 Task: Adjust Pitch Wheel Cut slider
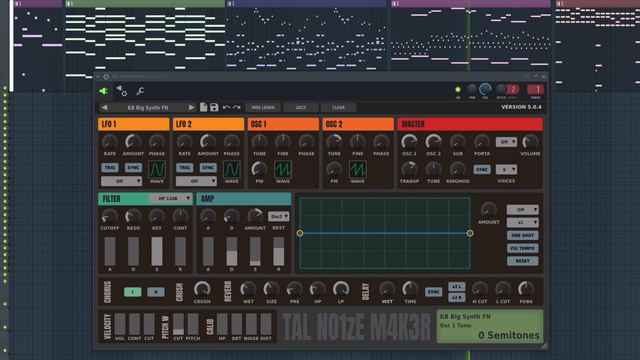click(x=178, y=324)
